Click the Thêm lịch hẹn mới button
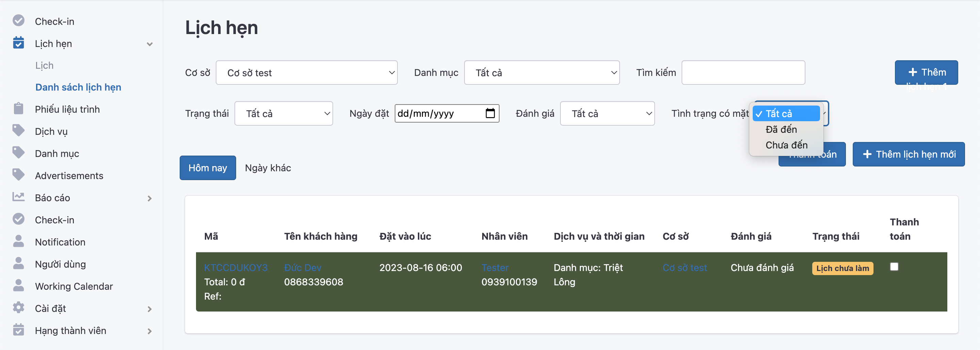Viewport: 980px width, 350px height. tap(909, 154)
